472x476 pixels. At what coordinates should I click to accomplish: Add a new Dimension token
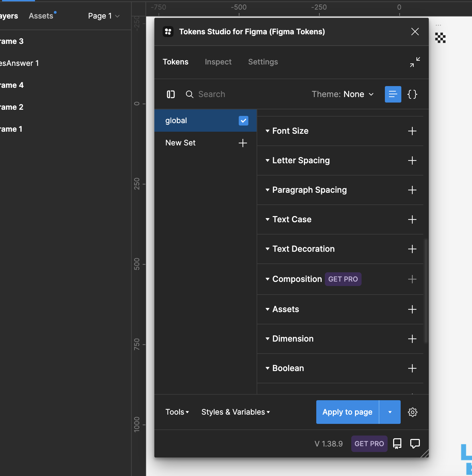[x=412, y=339]
